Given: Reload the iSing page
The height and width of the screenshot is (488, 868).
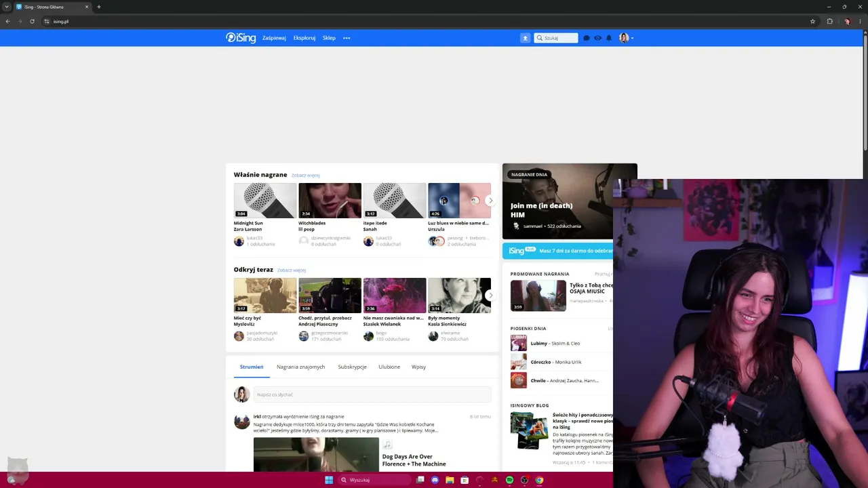Looking at the screenshot, I should click(x=32, y=21).
